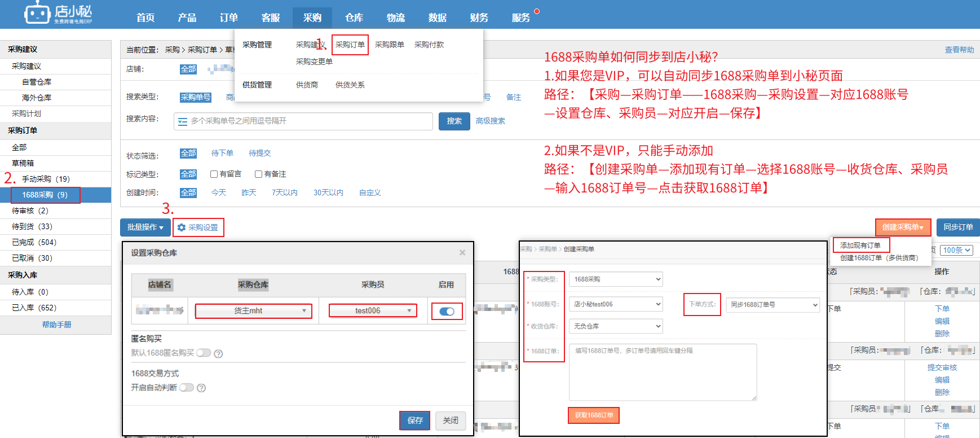Open 收货仓库 dropdown showing 无负仓库

[x=616, y=326]
